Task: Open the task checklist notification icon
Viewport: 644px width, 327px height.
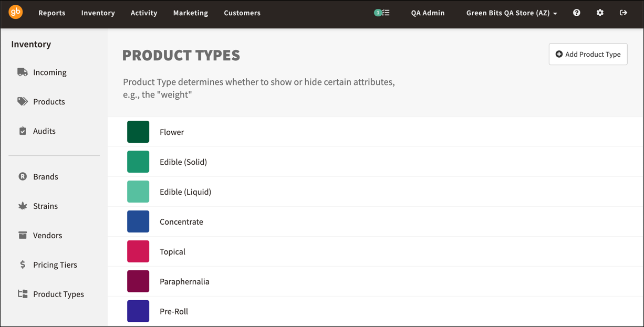Action: pyautogui.click(x=382, y=13)
